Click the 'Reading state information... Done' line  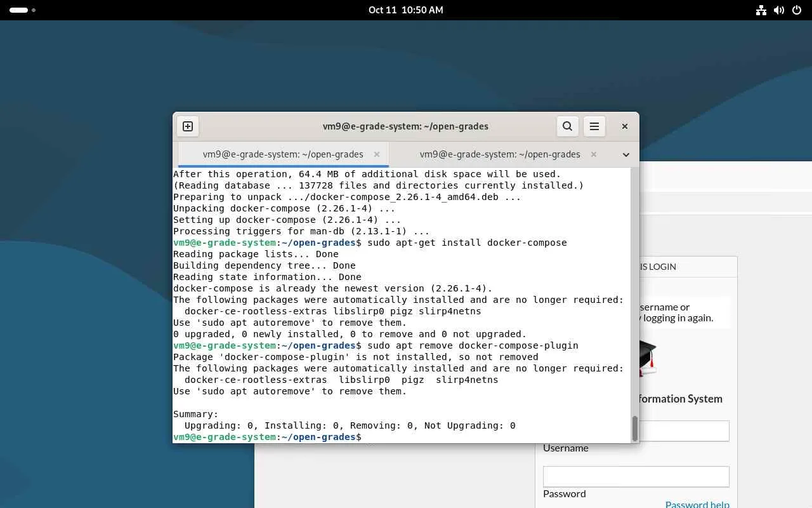click(x=267, y=277)
